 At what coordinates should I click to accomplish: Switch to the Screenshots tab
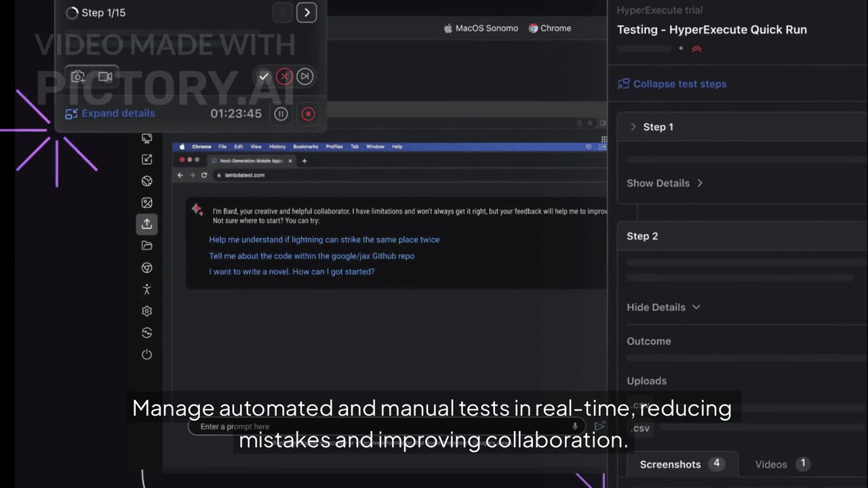coord(681,464)
